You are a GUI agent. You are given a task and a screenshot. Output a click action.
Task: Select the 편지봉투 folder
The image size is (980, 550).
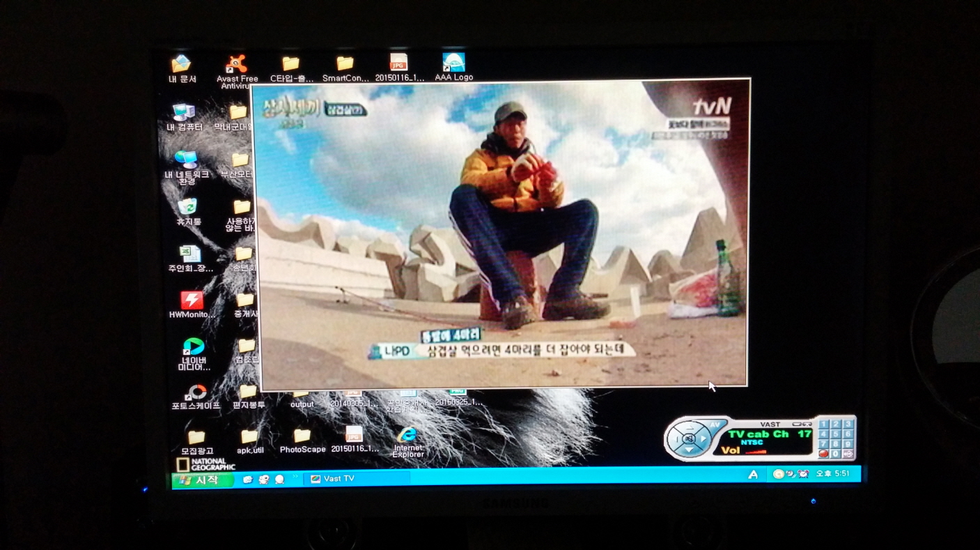(249, 397)
